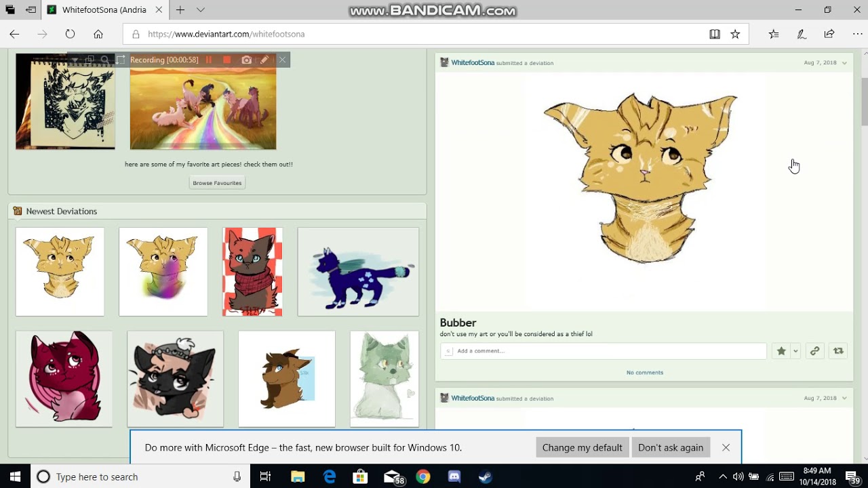Click the Newest Deviations header
868x488 pixels.
(62, 211)
